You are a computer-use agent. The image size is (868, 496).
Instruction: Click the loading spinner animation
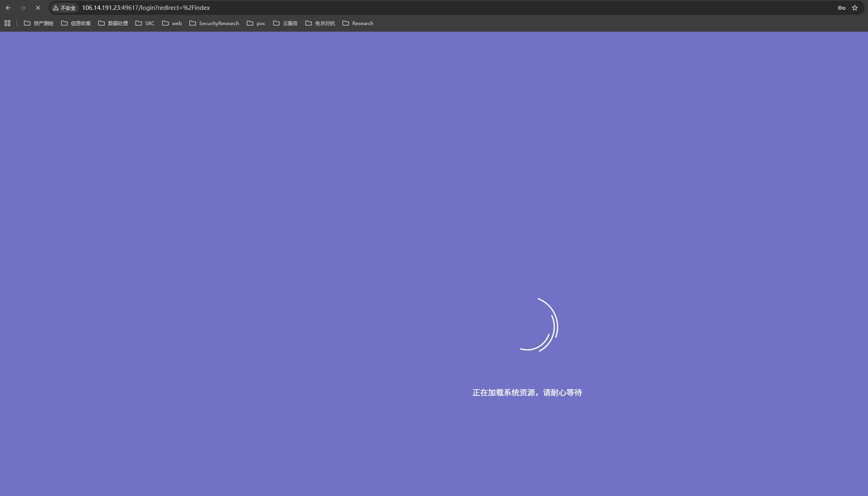click(539, 325)
